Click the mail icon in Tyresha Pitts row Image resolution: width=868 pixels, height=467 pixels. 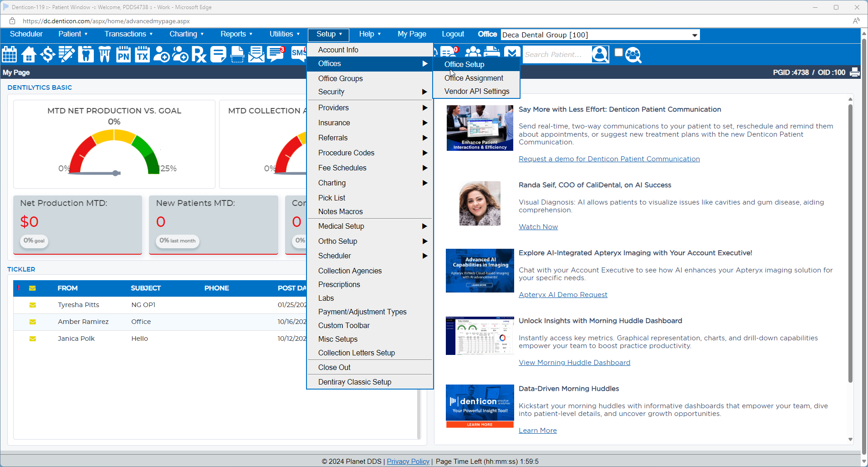[32, 305]
